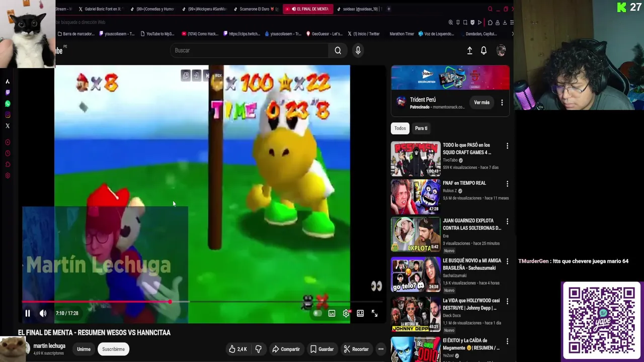This screenshot has width=644, height=362.
Task: Mute the video with the speaker icon
Action: coord(43,313)
